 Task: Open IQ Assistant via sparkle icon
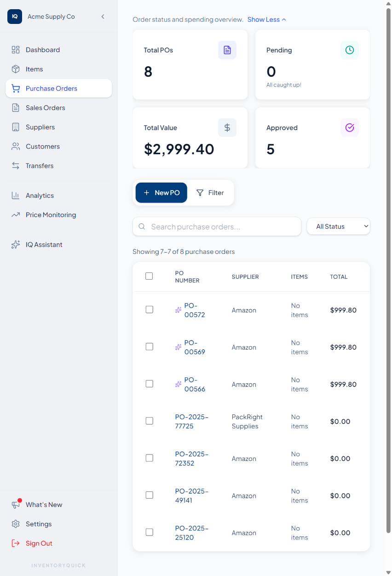tap(16, 244)
